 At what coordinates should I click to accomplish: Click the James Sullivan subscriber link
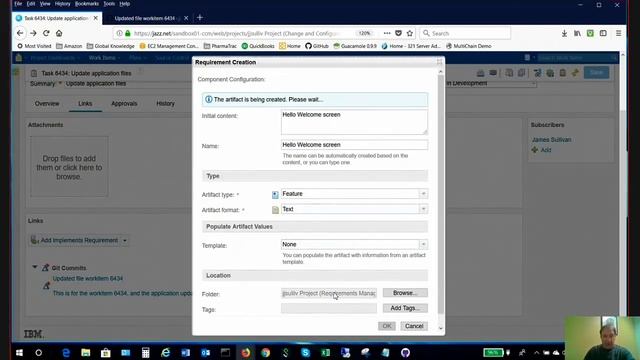point(551,140)
